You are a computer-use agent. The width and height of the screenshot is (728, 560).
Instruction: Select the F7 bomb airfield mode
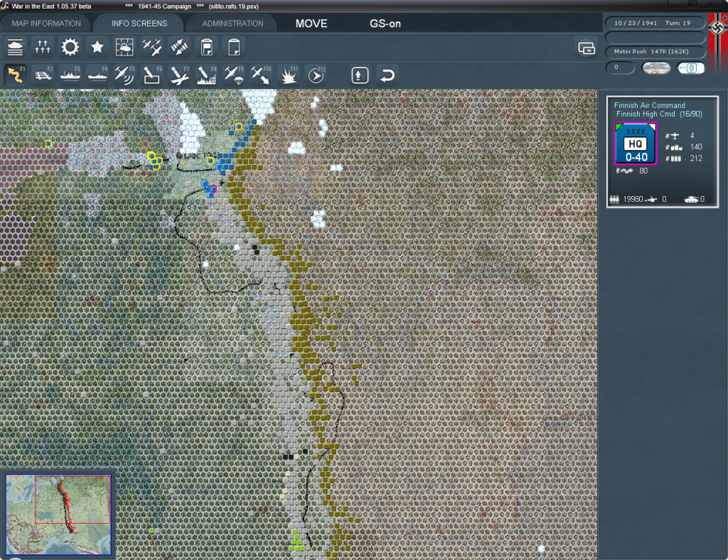(179, 75)
